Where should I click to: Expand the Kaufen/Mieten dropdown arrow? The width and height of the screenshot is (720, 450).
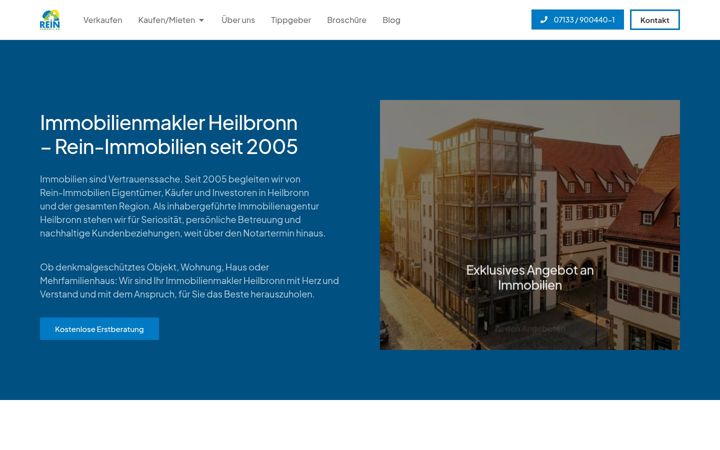pos(201,20)
